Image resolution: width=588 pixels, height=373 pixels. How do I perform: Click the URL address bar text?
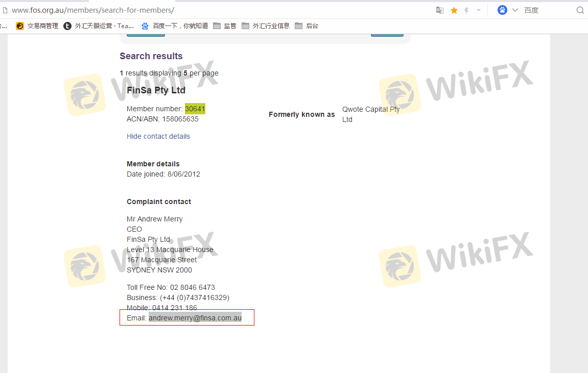92,10
